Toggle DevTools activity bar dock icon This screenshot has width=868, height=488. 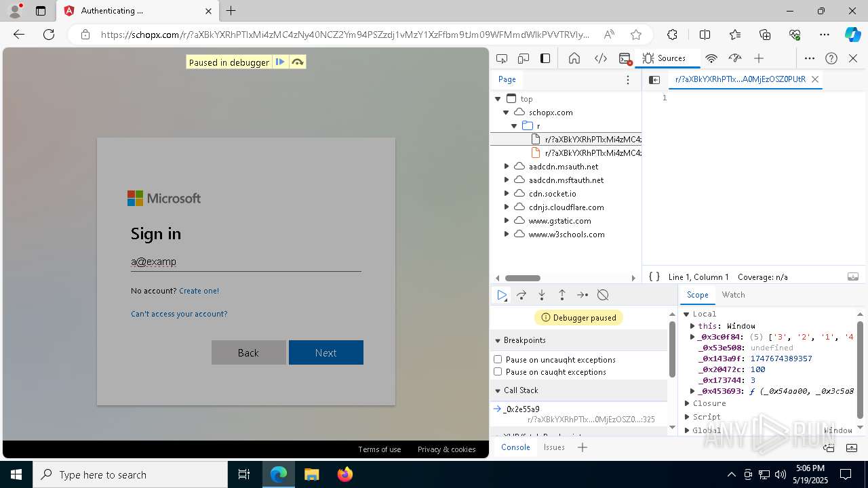pyautogui.click(x=545, y=58)
